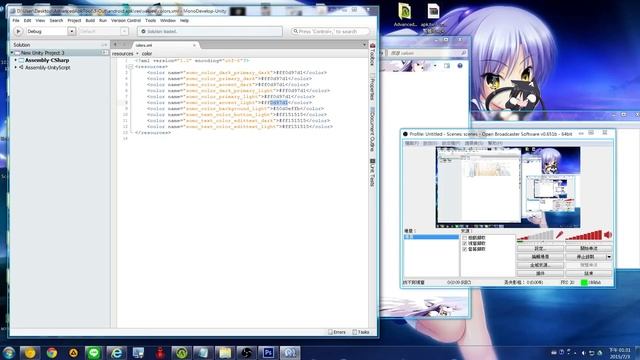Adjust the OBS microphone volume meter

point(535,236)
